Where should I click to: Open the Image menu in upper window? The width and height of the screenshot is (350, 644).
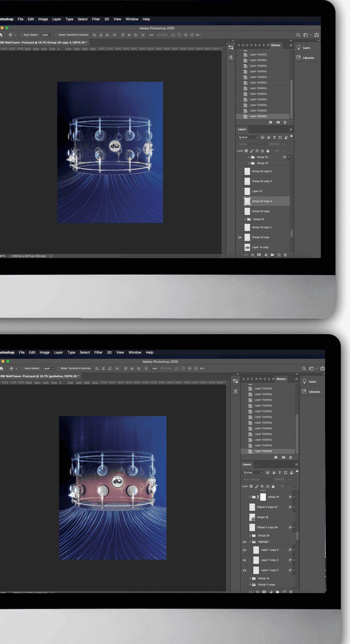tap(43, 19)
